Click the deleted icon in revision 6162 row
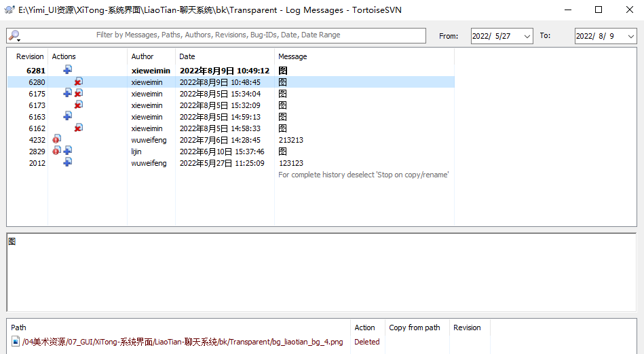 point(79,128)
